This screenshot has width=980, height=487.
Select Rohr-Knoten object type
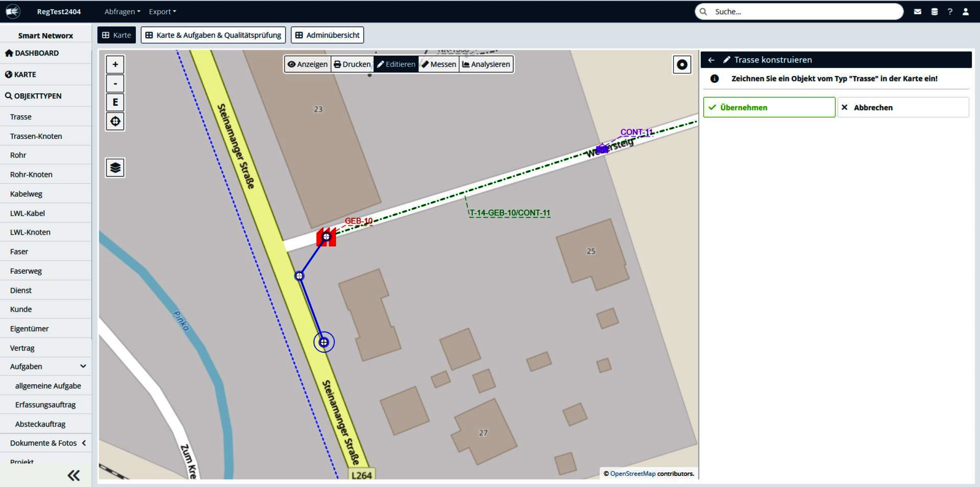click(x=46, y=174)
